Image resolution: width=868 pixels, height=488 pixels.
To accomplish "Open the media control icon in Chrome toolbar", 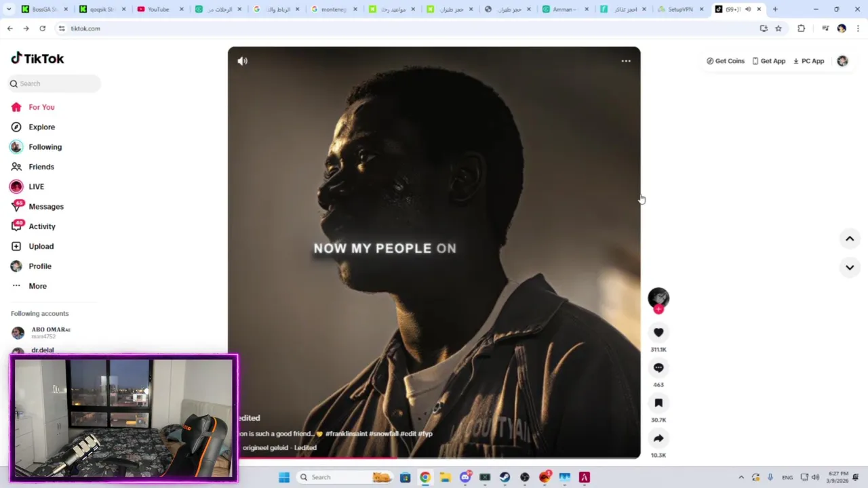I will 825,28.
